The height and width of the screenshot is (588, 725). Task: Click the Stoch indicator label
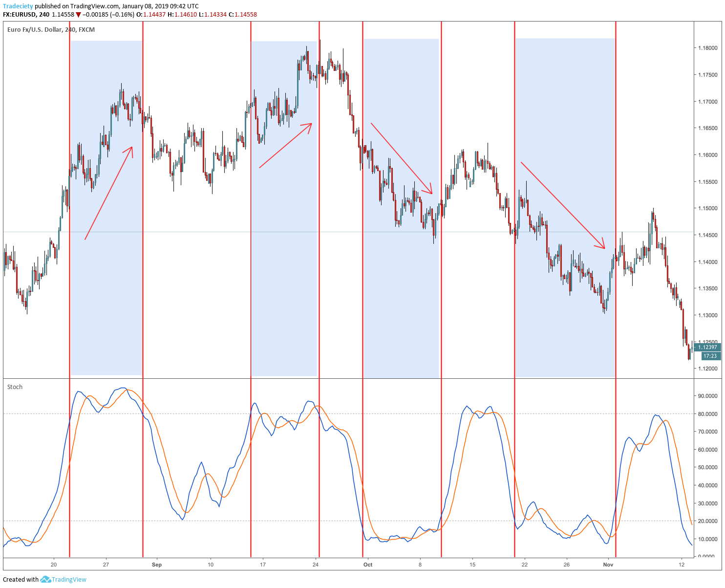click(15, 387)
